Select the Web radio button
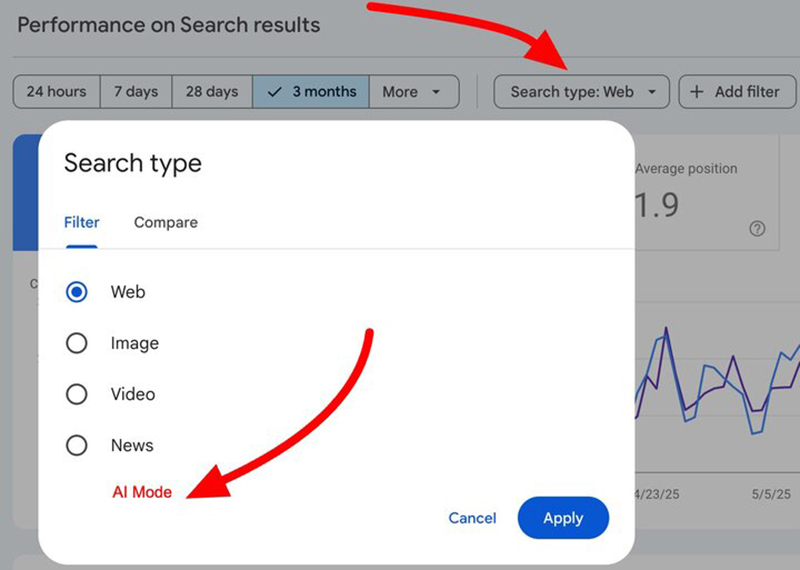 click(77, 292)
